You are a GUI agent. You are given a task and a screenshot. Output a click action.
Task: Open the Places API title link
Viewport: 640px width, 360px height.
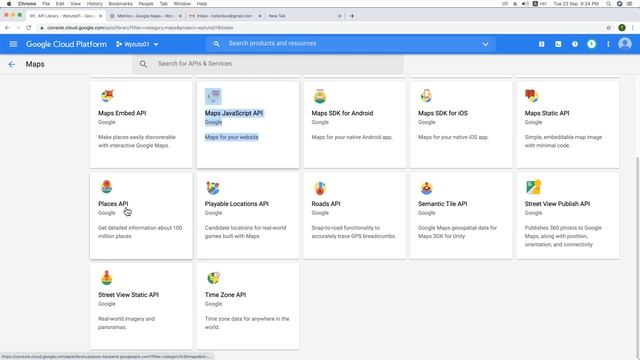point(113,204)
